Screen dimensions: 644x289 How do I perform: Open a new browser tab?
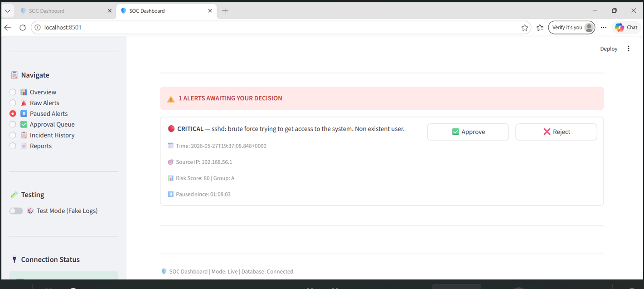[225, 11]
